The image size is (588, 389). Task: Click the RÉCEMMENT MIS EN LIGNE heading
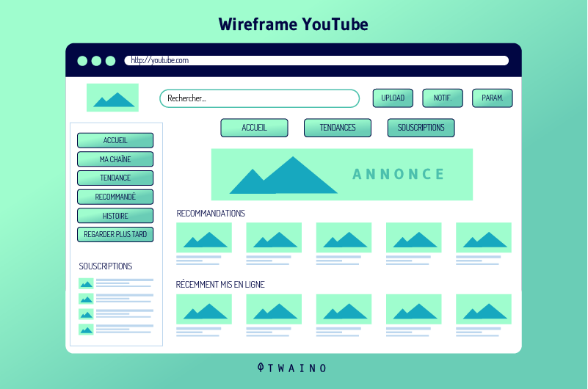(220, 285)
